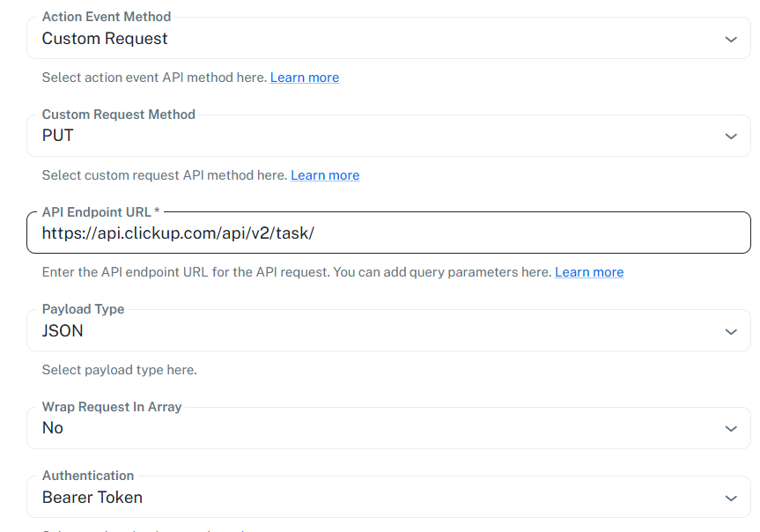The image size is (760, 532).
Task: Open the JSON payload type dropdown
Action: click(x=388, y=331)
